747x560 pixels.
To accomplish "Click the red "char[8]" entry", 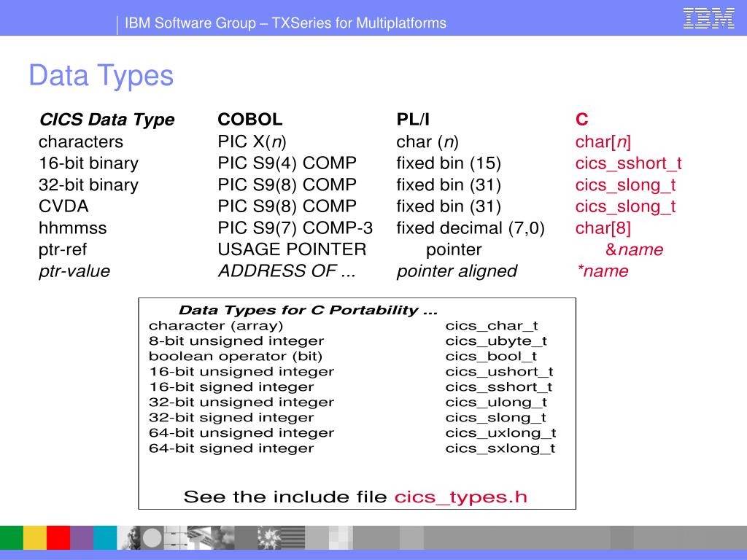I will click(x=603, y=227).
